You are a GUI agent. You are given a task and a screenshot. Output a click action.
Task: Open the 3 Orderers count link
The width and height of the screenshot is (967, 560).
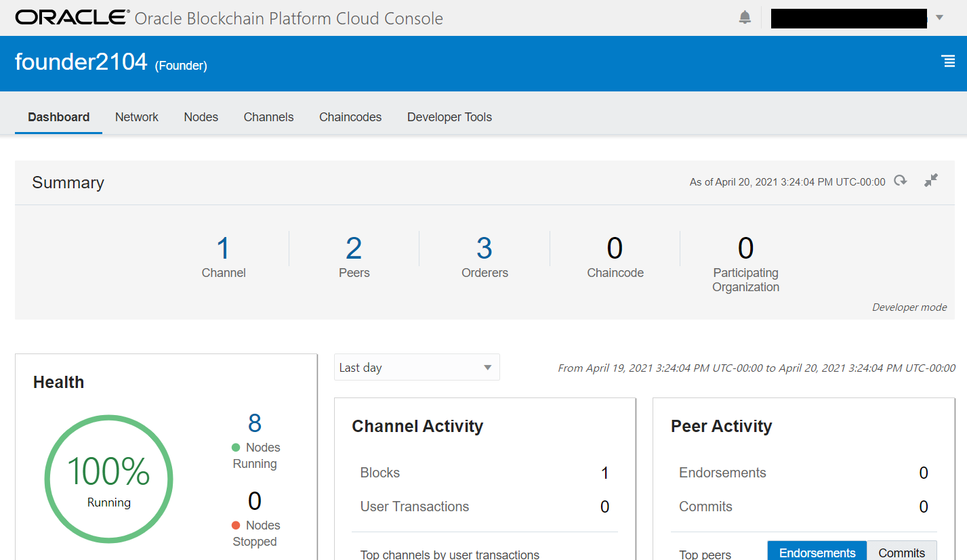pos(485,249)
